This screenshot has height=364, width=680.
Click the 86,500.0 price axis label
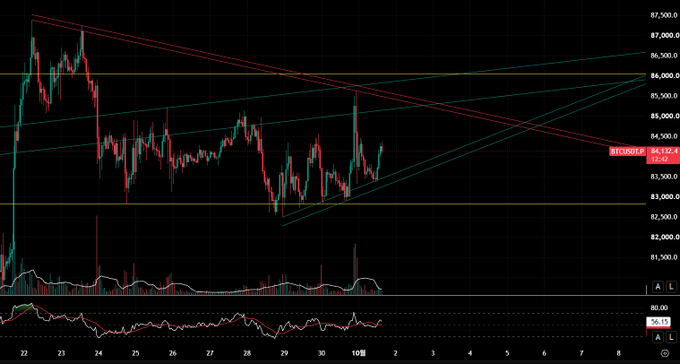(x=665, y=56)
